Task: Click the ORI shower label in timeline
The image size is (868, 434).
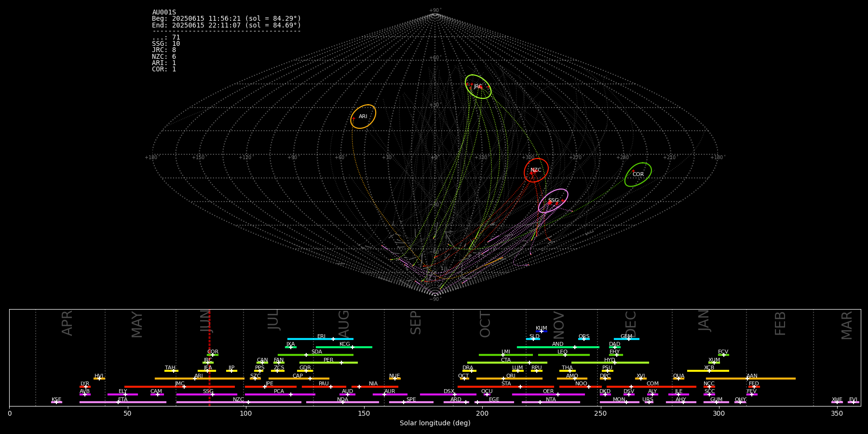Action: click(511, 376)
